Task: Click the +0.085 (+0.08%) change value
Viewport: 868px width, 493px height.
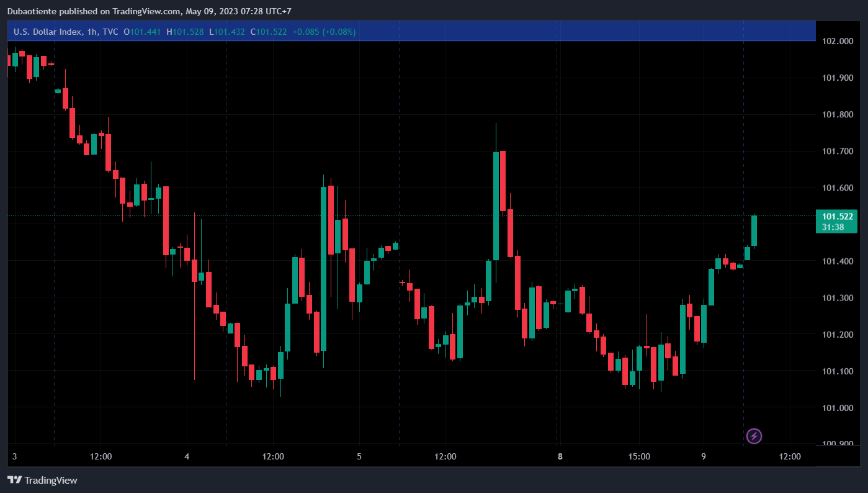Action: [324, 32]
